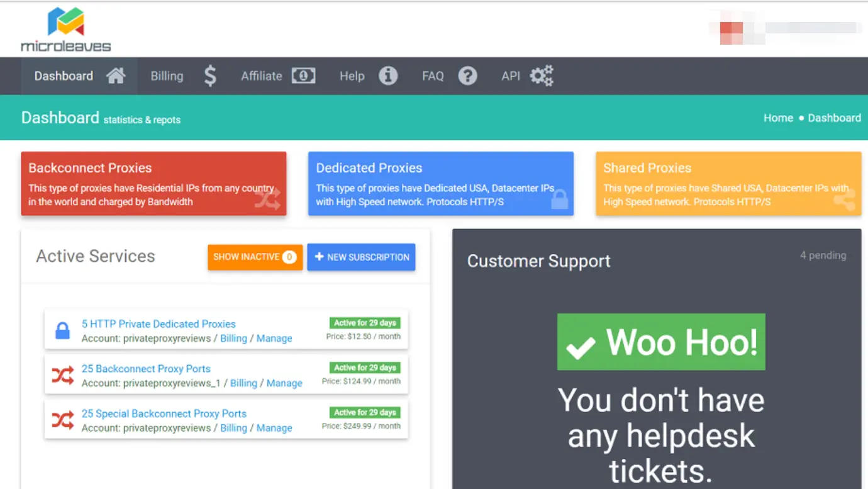Click Manage link for privateproxyreviews_1 account
Image resolution: width=868 pixels, height=489 pixels.
[x=284, y=383]
